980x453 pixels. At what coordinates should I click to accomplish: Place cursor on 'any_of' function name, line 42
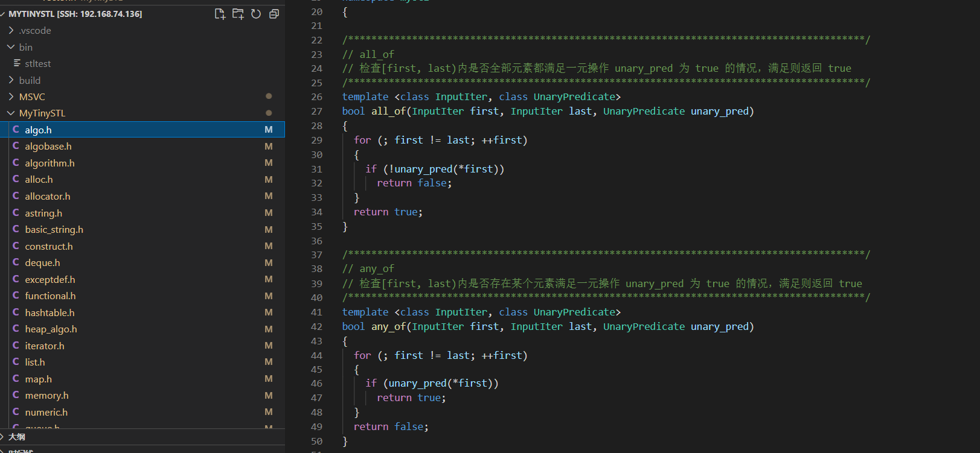click(x=388, y=326)
